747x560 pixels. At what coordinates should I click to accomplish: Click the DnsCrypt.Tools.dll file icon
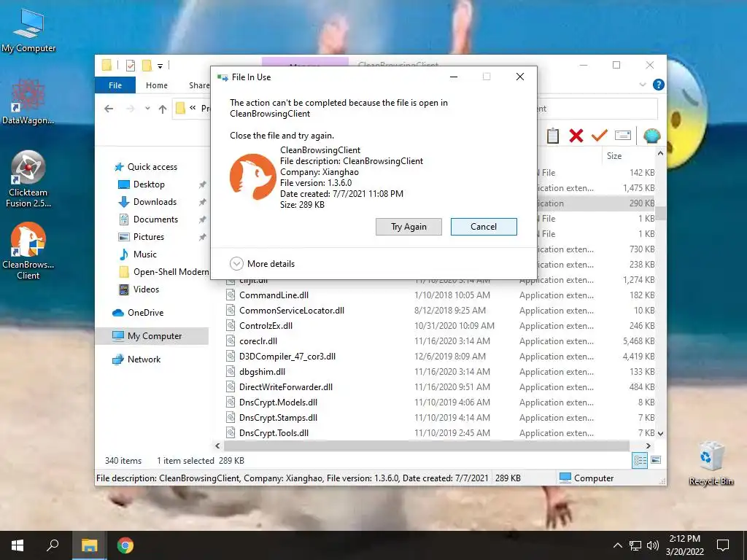[x=231, y=433]
